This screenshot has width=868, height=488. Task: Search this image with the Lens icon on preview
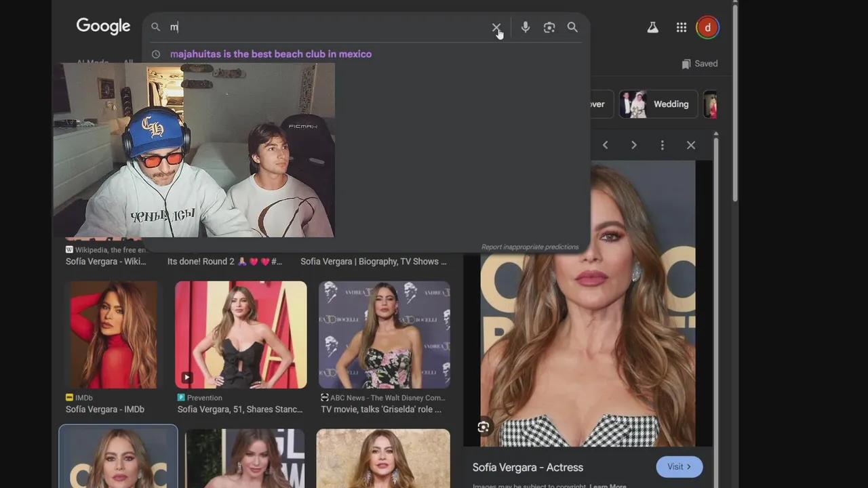tap(484, 427)
